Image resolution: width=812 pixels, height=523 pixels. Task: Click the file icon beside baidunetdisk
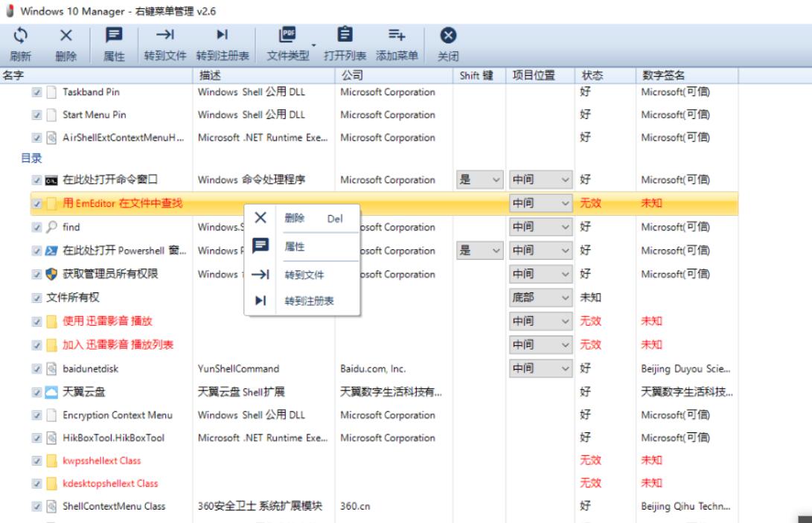pyautogui.click(x=51, y=369)
